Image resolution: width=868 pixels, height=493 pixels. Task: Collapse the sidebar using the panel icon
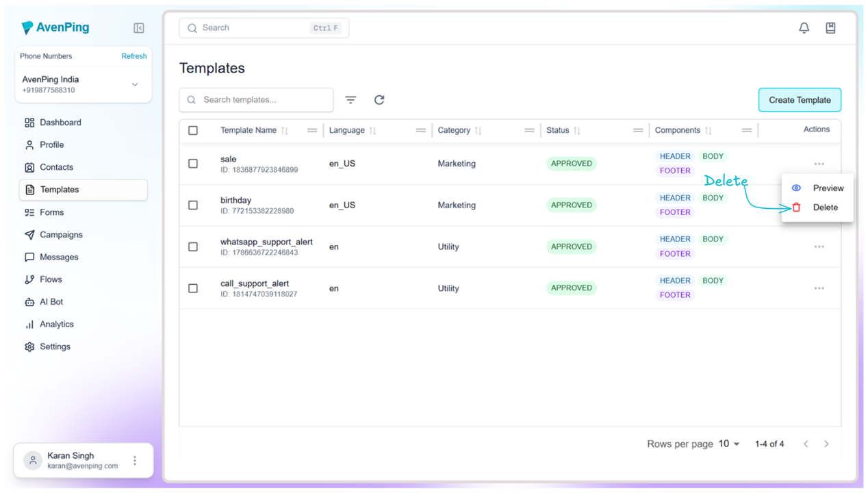point(139,28)
